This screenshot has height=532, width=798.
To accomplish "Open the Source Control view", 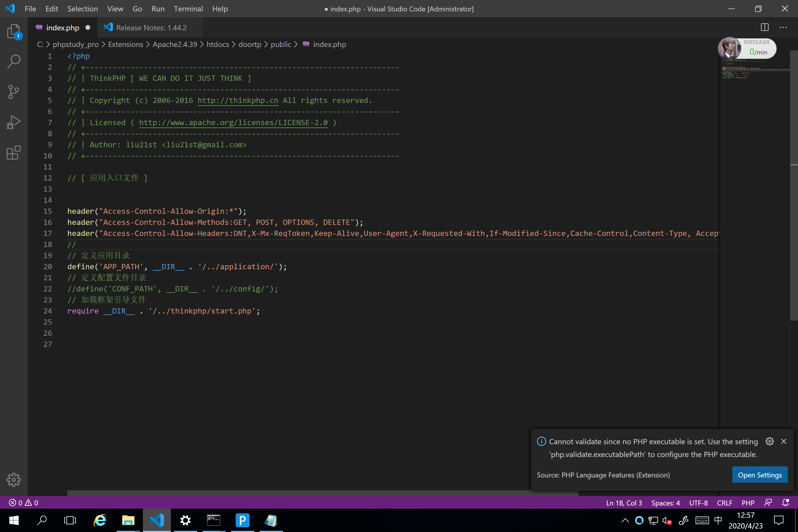I will click(x=14, y=92).
